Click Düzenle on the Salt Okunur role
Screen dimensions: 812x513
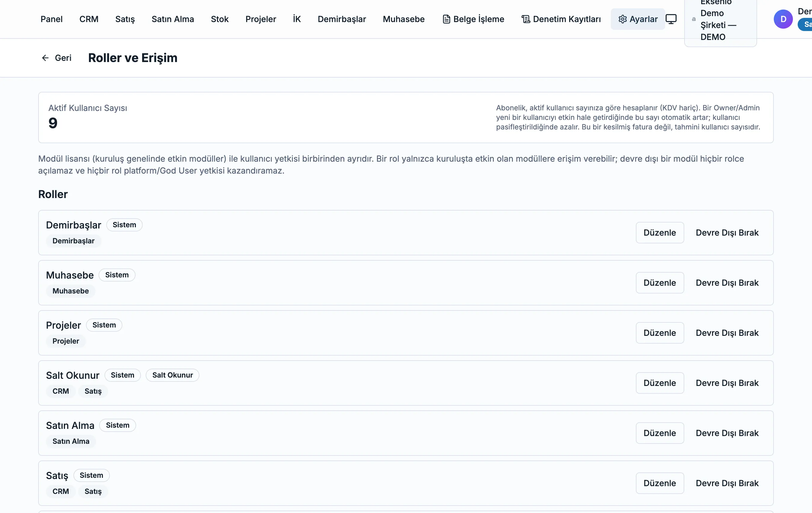pyautogui.click(x=660, y=383)
